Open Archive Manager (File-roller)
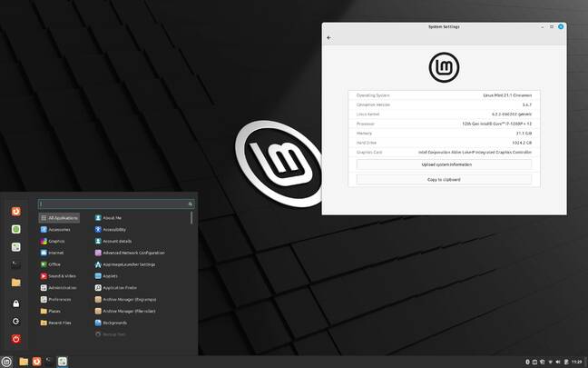Screen dimensions: 588x368 (x=125, y=311)
